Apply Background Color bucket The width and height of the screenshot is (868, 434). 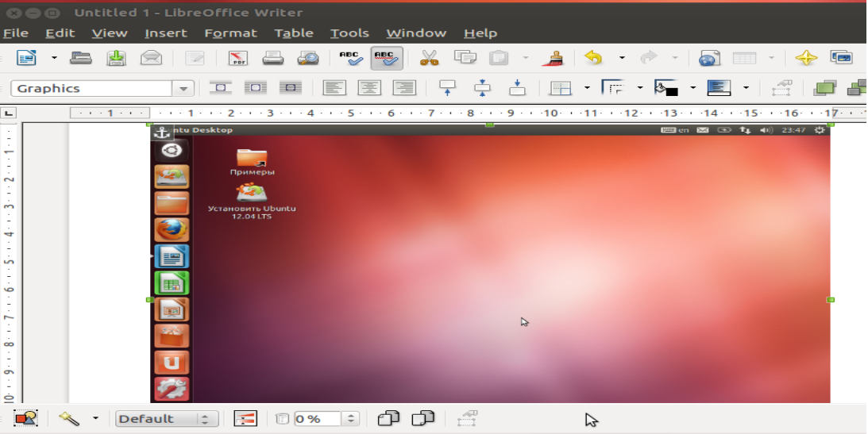[x=666, y=88]
